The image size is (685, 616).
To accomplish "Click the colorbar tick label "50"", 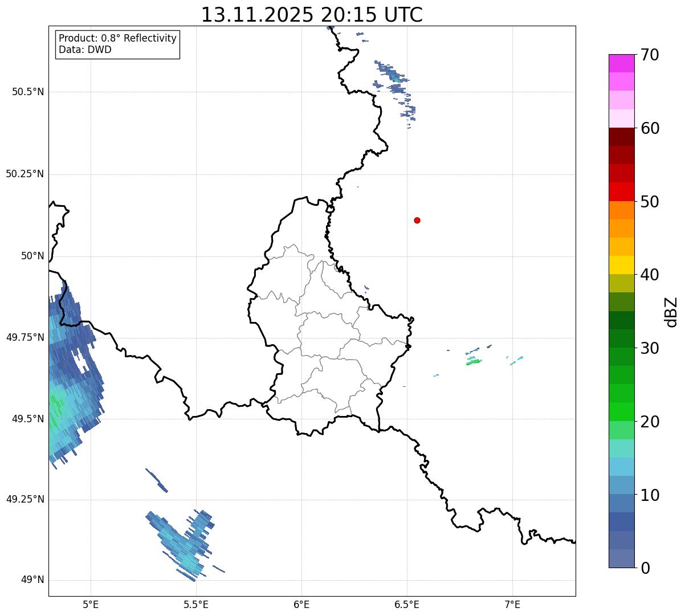I will point(650,202).
